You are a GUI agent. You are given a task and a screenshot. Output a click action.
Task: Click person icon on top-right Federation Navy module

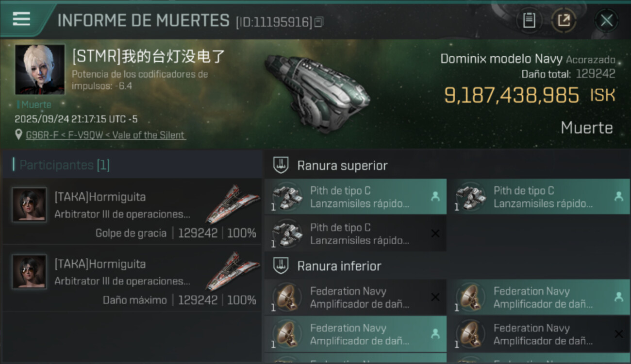(618, 297)
